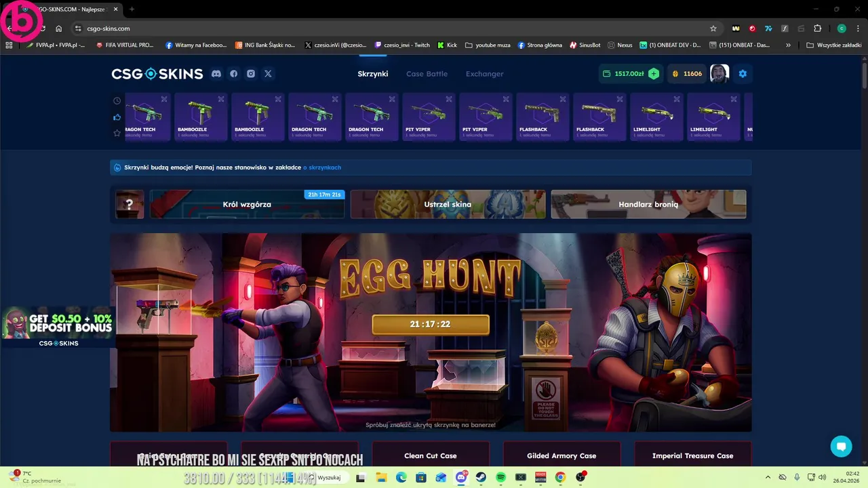Screen dimensions: 868x488
Task: Open the apps grid in bookmarks bar
Action: pyautogui.click(x=9, y=45)
